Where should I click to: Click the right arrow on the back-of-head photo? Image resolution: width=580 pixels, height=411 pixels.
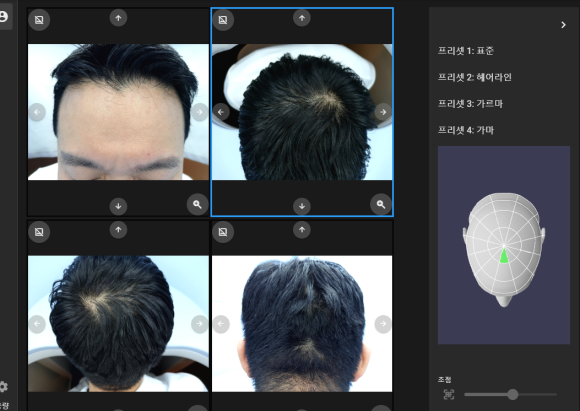point(383,324)
